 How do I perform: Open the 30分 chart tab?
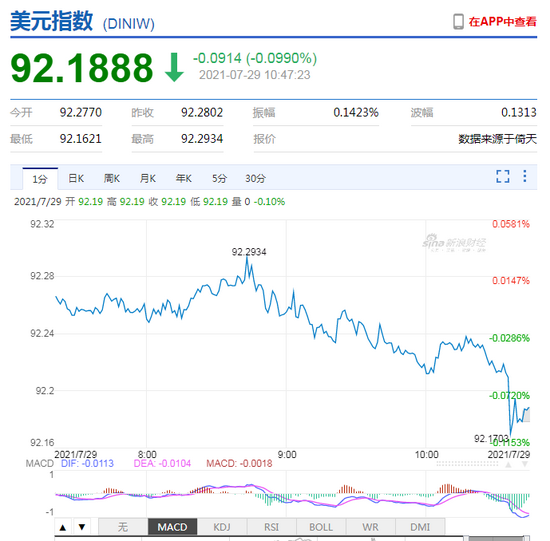click(255, 179)
